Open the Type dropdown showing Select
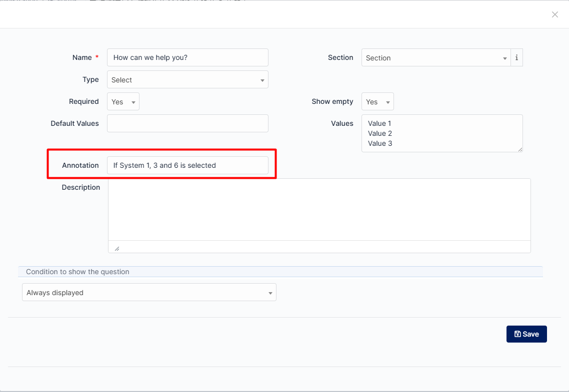Image resolution: width=569 pixels, height=392 pixels. coord(187,80)
